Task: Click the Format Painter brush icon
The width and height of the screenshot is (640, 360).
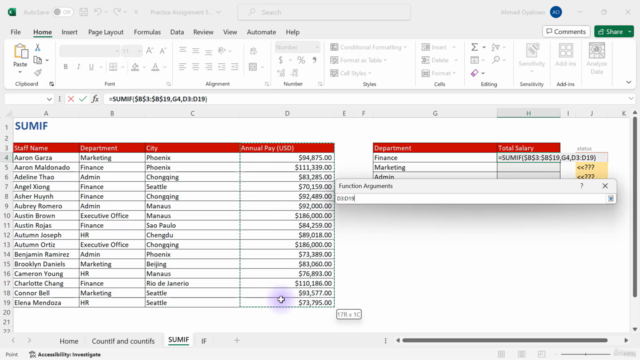Action: tap(38, 73)
